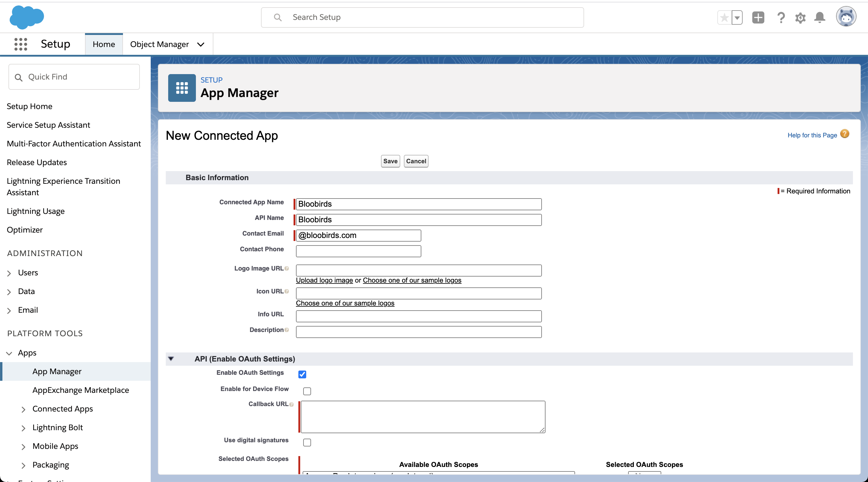Open the App Launcher grid icon
This screenshot has height=482, width=868.
[21, 44]
